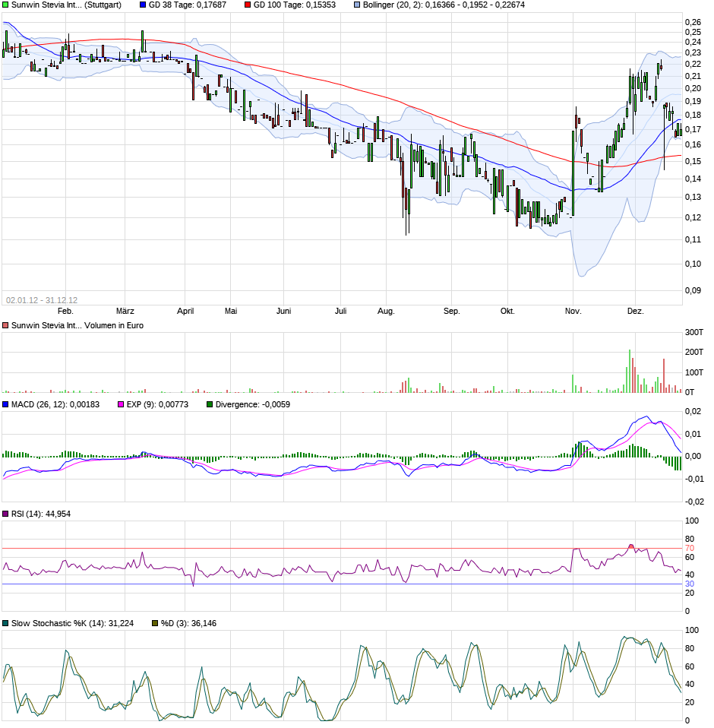The image size is (714, 728).
Task: Click the 'Okt.' month axis label
Action: click(507, 311)
